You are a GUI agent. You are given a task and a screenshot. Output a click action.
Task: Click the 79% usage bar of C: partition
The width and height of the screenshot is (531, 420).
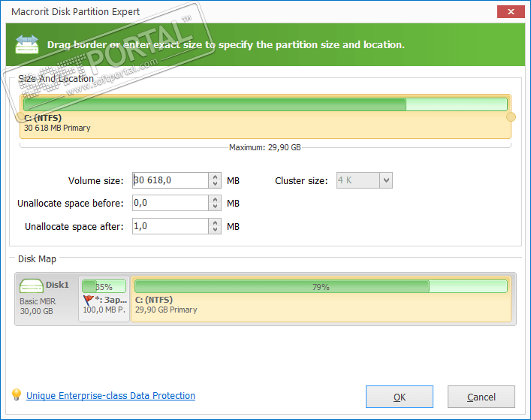(x=321, y=286)
